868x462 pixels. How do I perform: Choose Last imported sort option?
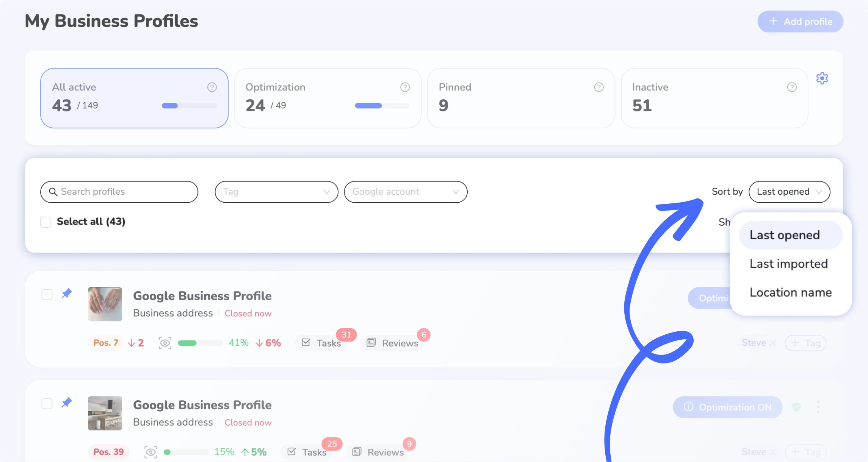[x=788, y=264]
